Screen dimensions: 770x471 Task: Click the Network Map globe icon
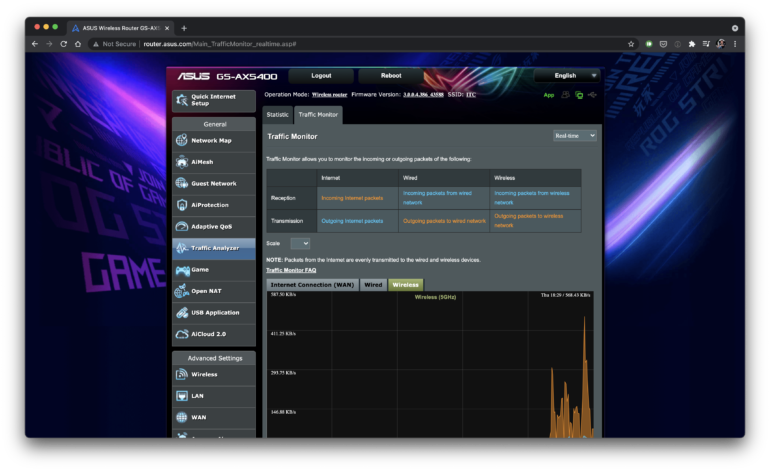tap(182, 140)
